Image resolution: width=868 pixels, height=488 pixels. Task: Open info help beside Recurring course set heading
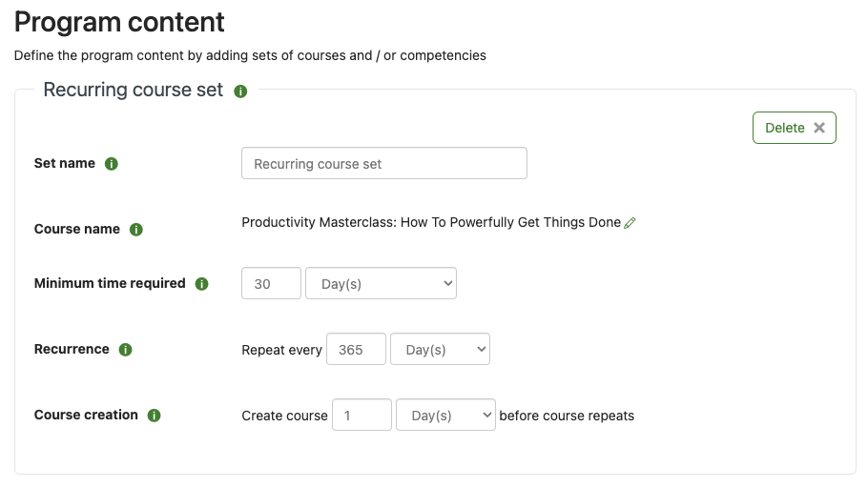click(240, 91)
